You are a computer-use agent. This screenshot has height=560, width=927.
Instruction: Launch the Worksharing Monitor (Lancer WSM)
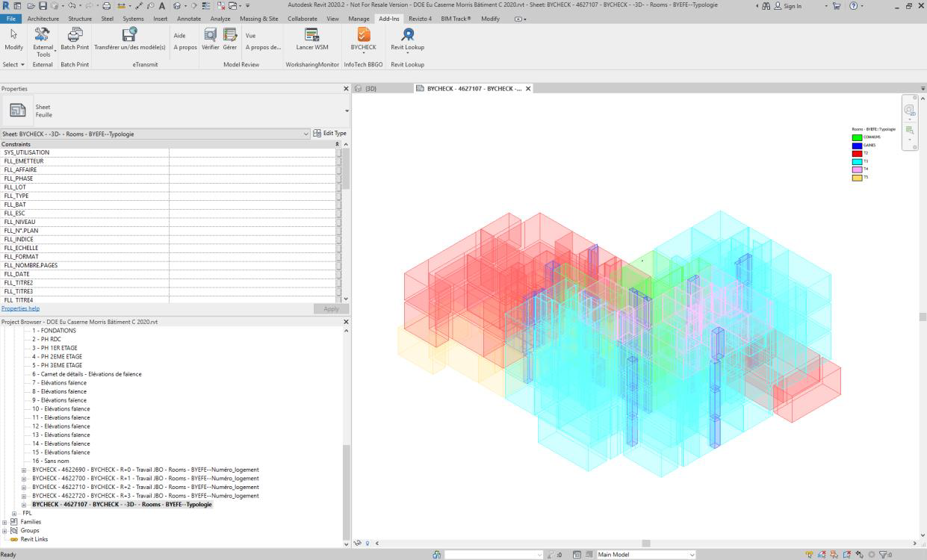click(311, 36)
